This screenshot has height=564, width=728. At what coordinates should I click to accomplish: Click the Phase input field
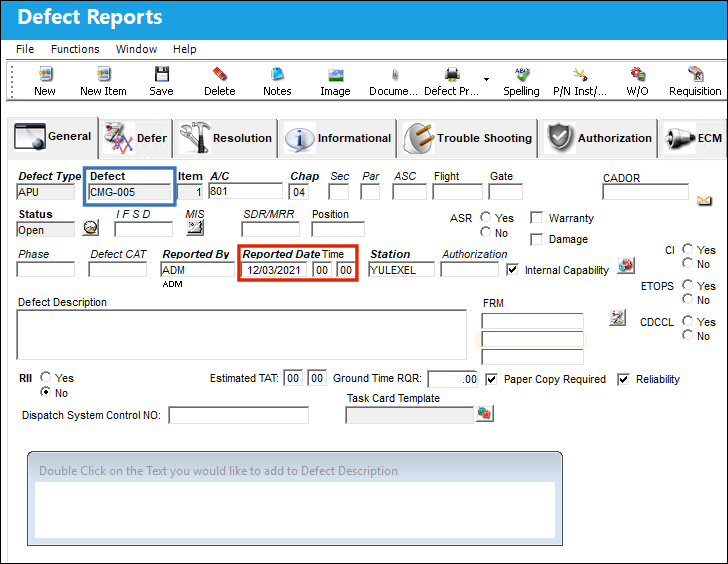46,269
